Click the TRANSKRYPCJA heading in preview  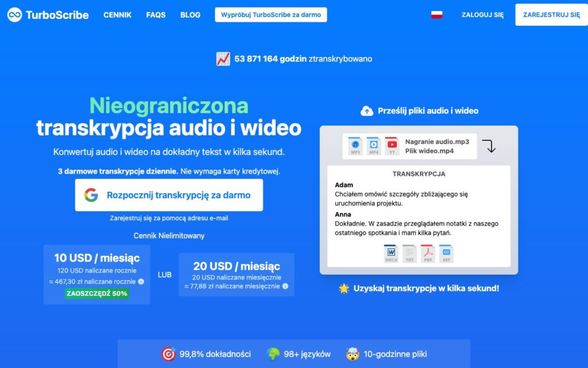click(419, 174)
